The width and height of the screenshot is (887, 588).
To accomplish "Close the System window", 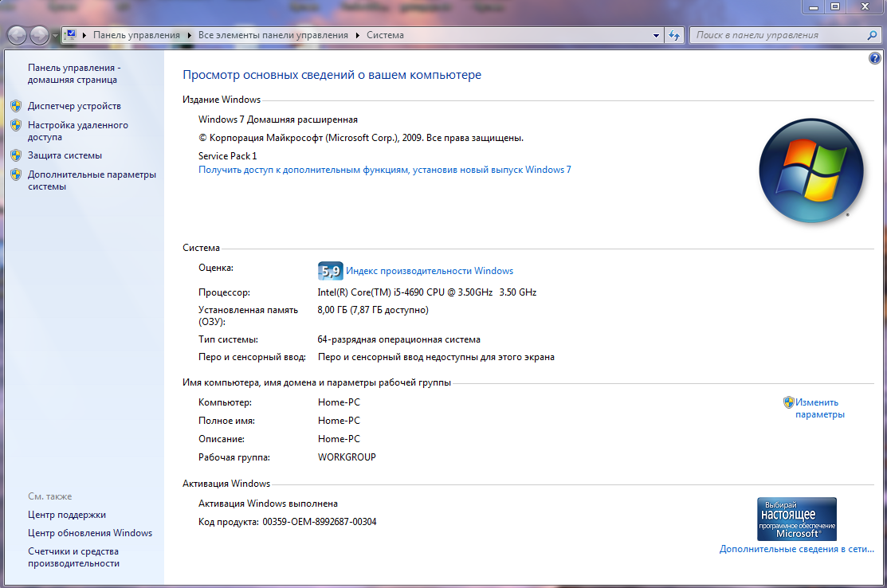I will pyautogui.click(x=865, y=7).
